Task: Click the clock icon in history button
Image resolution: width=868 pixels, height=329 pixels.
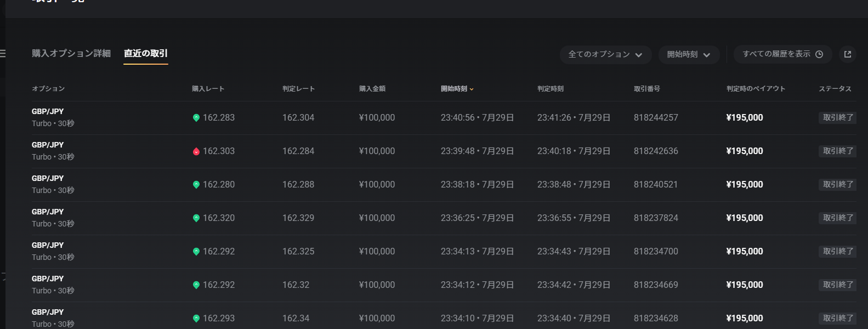Action: pyautogui.click(x=819, y=54)
